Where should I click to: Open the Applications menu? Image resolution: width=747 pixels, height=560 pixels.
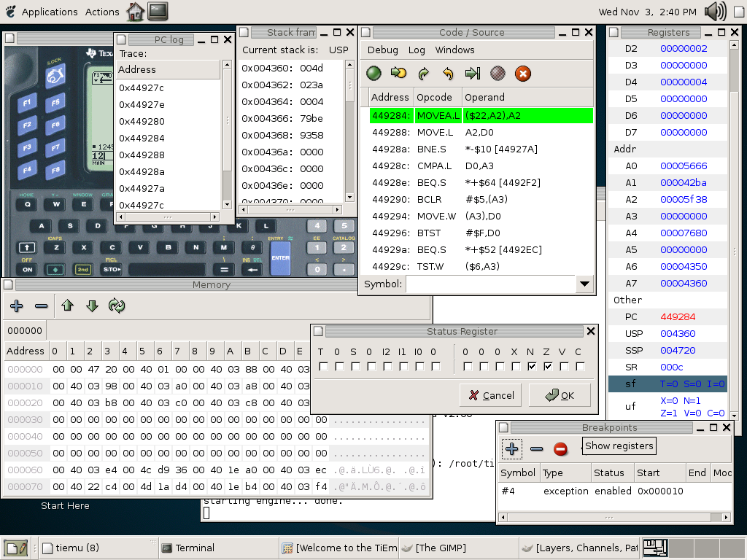click(x=50, y=12)
